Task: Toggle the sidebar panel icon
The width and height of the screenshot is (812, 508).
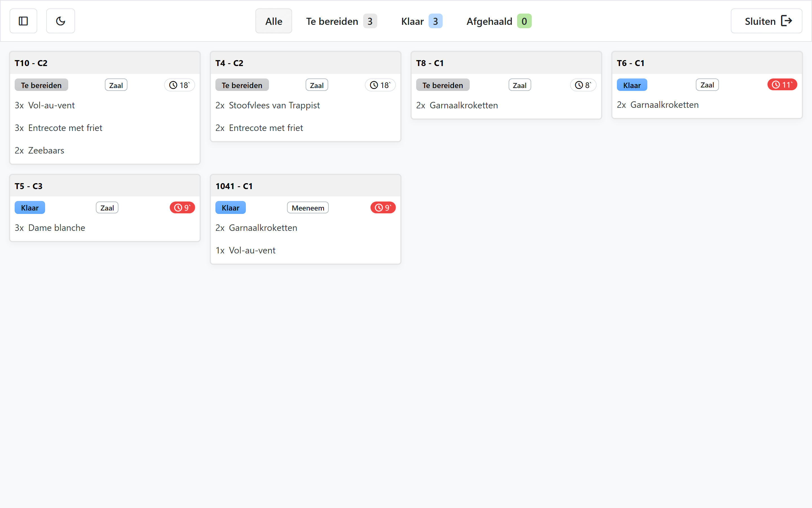Action: [23, 21]
